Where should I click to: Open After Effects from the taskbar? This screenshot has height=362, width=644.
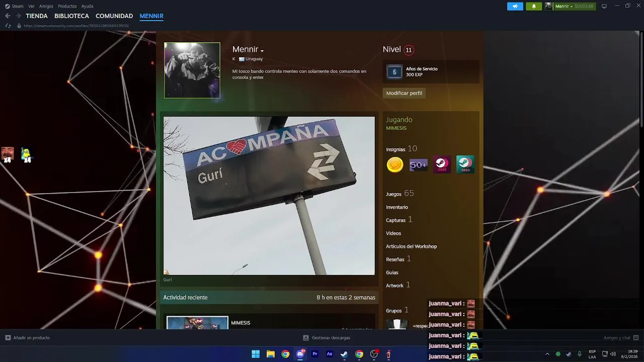coord(330,354)
